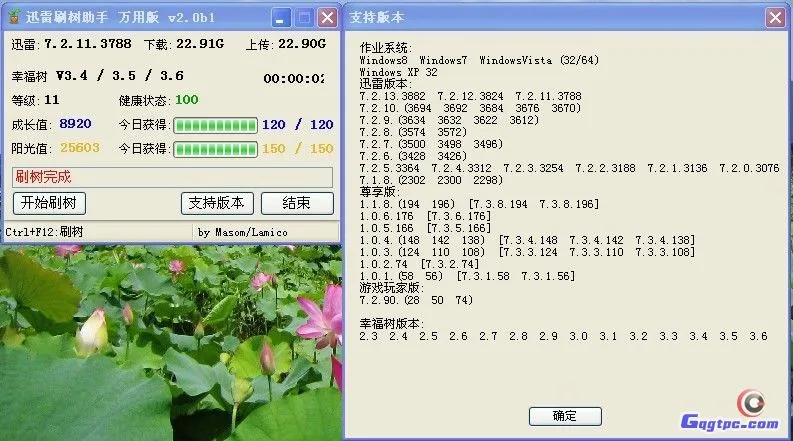Click the 迅雷 version 7.2.11.3788

pos(87,44)
